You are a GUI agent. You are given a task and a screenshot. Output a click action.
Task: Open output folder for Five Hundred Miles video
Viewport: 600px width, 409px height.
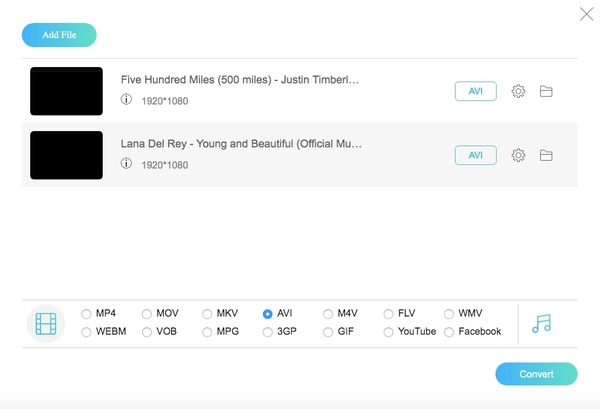(x=546, y=92)
